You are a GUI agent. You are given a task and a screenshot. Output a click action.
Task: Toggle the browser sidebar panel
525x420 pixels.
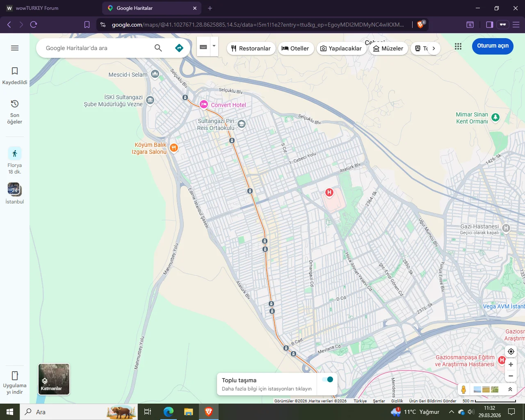489,25
